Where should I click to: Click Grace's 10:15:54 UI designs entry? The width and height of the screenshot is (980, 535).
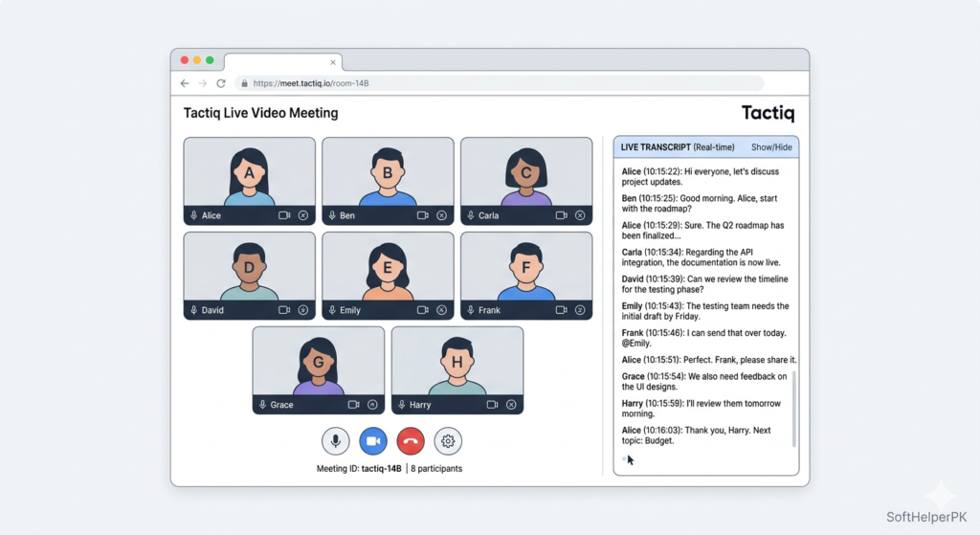pyautogui.click(x=704, y=381)
